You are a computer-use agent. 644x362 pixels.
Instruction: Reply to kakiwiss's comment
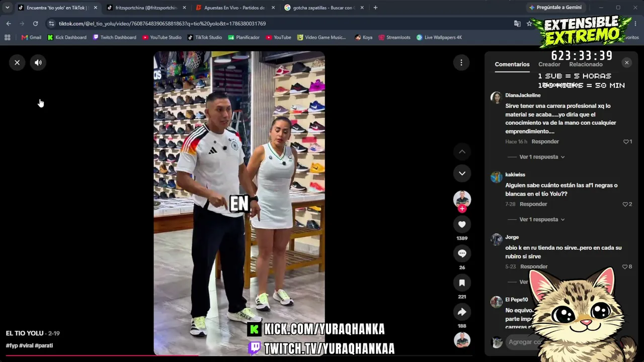533,204
